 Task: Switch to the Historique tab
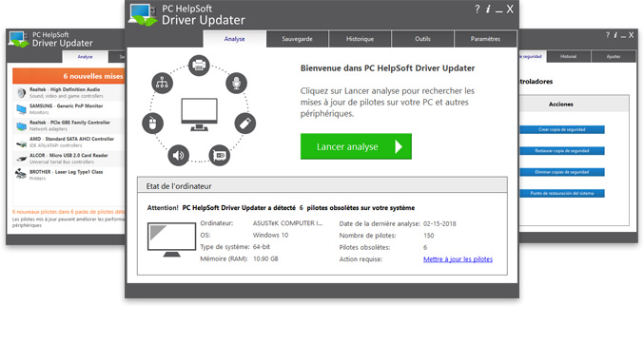(360, 39)
